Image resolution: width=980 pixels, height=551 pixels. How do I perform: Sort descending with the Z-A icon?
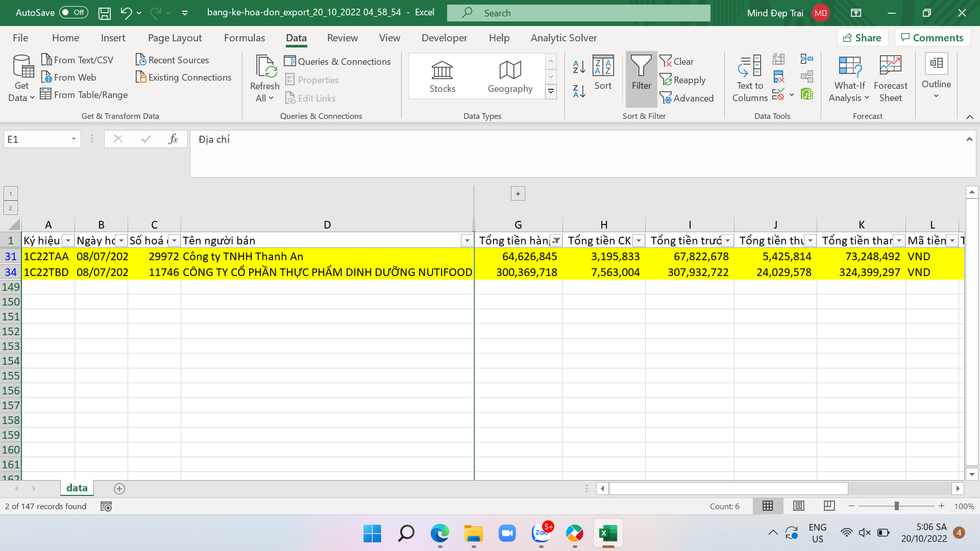(x=579, y=91)
